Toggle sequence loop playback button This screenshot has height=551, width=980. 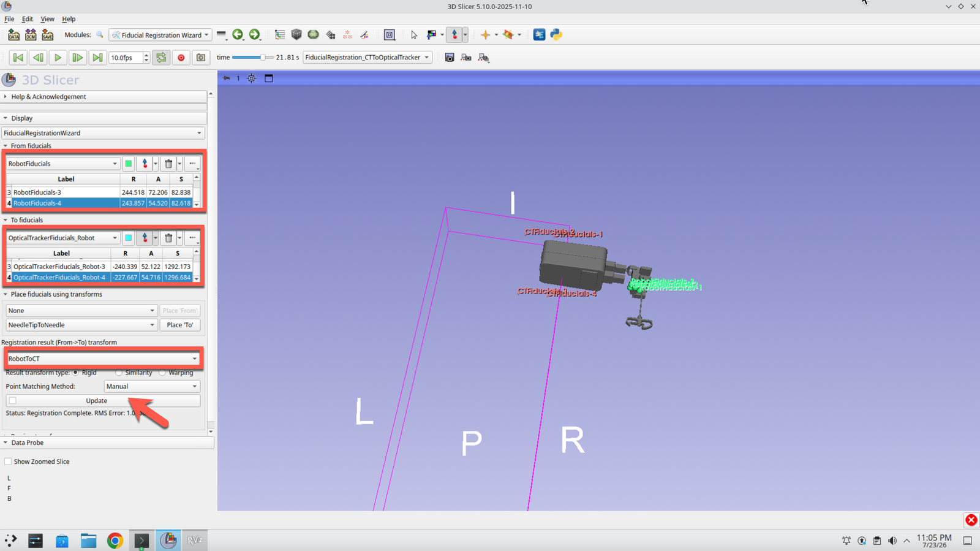tap(161, 58)
